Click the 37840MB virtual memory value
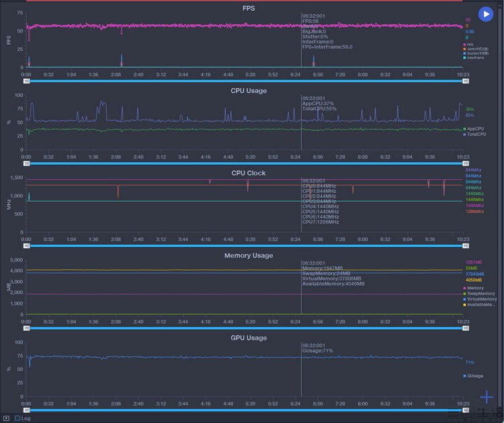 474,274
